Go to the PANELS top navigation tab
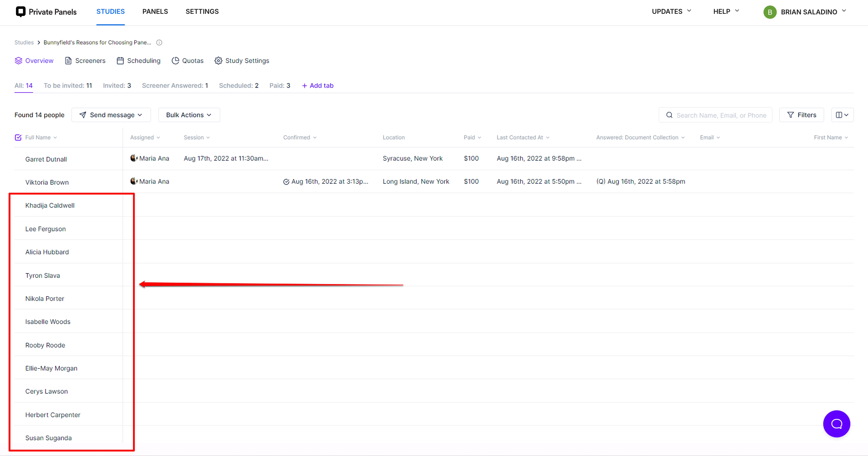 155,11
